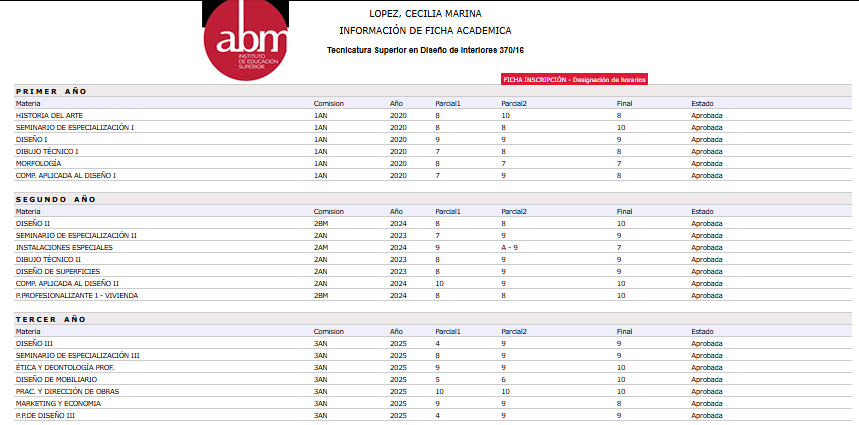Select the student name LOPEZ, CECILIA MARINA
Viewport: 859px width, 425px height.
click(x=425, y=14)
